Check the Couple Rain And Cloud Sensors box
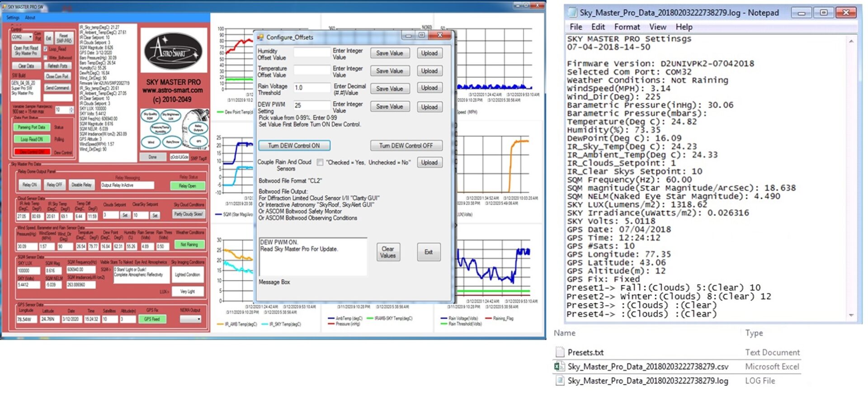Viewport: 868px width, 393px height. [320, 162]
